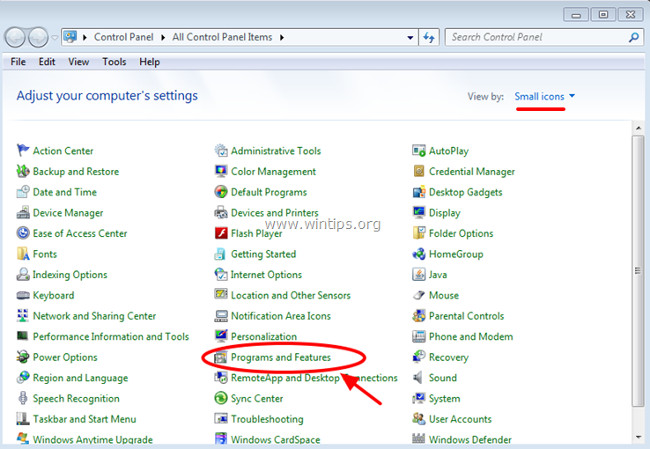
Task: Click the Back navigation arrow button
Action: (x=17, y=38)
